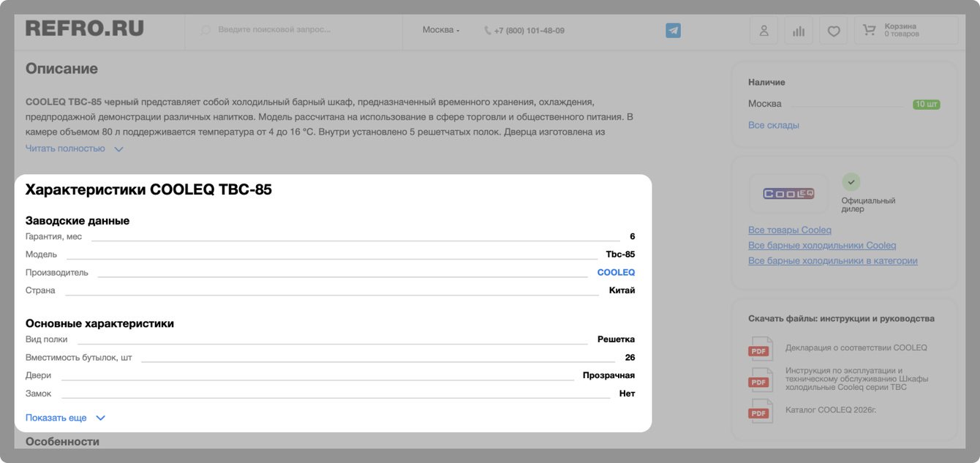Click the Официальный дилер label
Viewport: 980px width, 463px height.
click(868, 205)
